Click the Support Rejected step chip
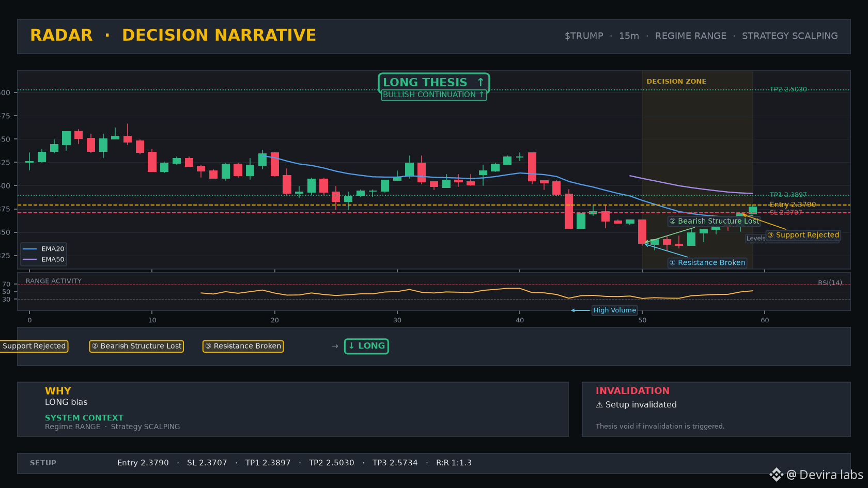 pyautogui.click(x=34, y=346)
